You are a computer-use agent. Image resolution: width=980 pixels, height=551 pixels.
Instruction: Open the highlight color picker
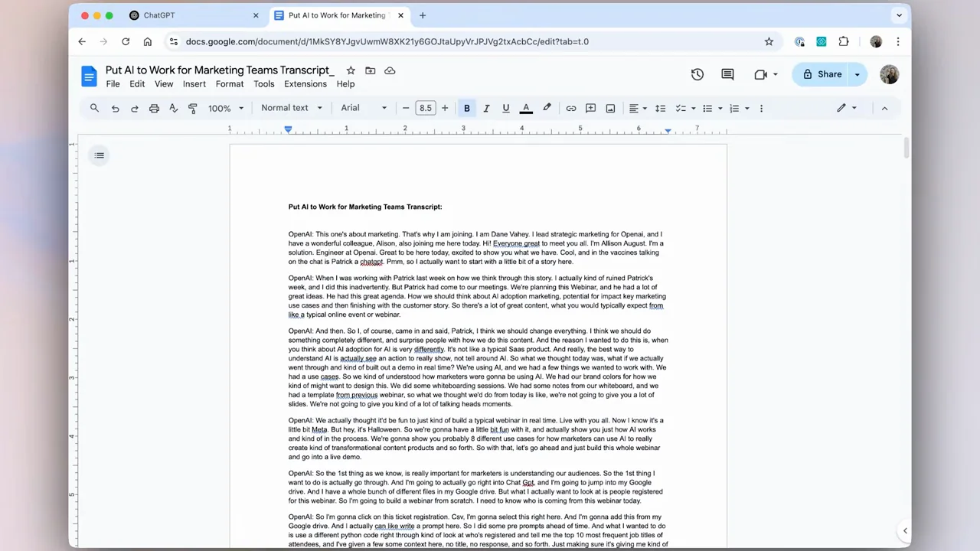[x=547, y=109]
